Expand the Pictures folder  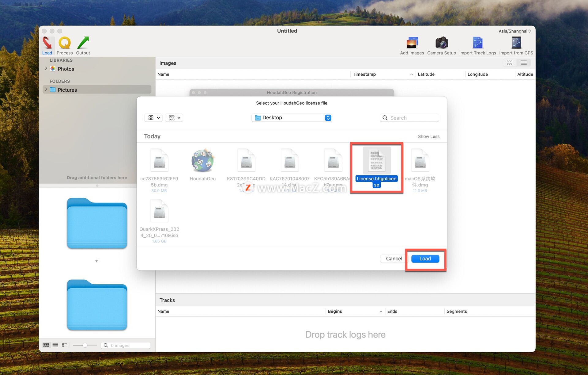46,90
